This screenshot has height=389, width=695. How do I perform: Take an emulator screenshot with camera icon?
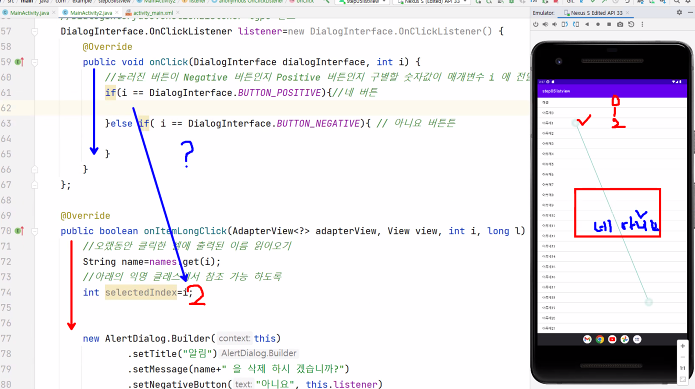tap(620, 24)
